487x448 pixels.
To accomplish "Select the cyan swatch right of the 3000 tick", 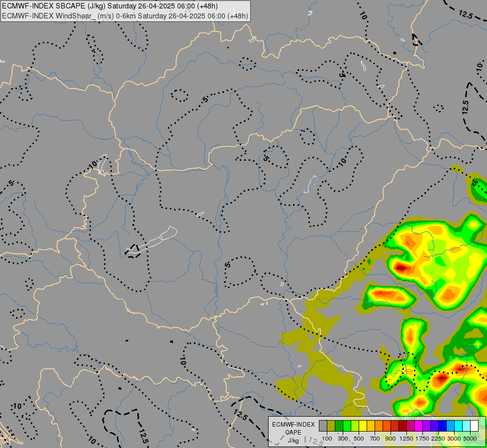I will (459, 426).
